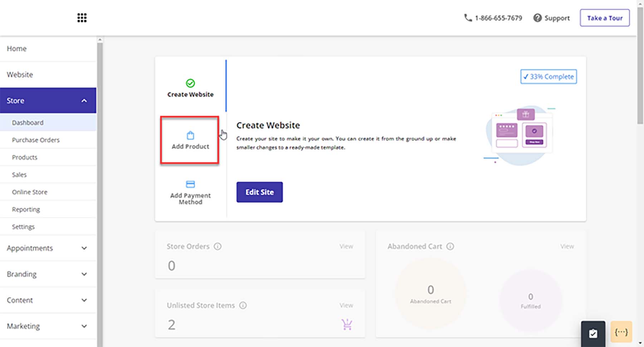This screenshot has width=644, height=347.
Task: Expand the Branding section
Action: [x=84, y=274]
